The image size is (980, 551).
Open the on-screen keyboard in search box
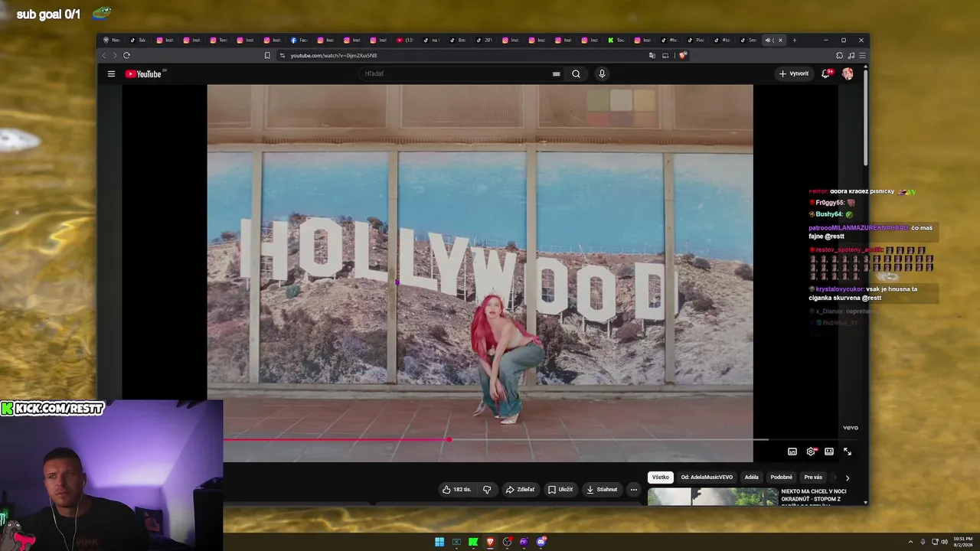pyautogui.click(x=557, y=73)
